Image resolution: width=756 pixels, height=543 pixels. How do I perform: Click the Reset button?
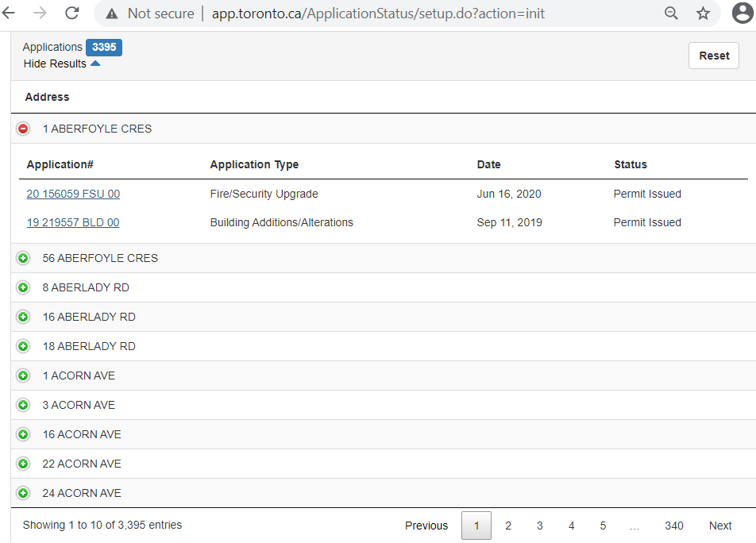[x=714, y=56]
